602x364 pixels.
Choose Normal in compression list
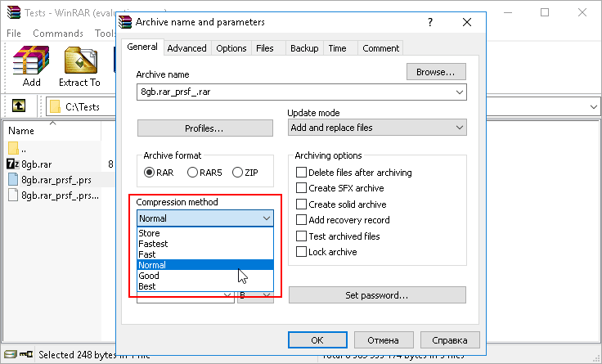tap(205, 265)
